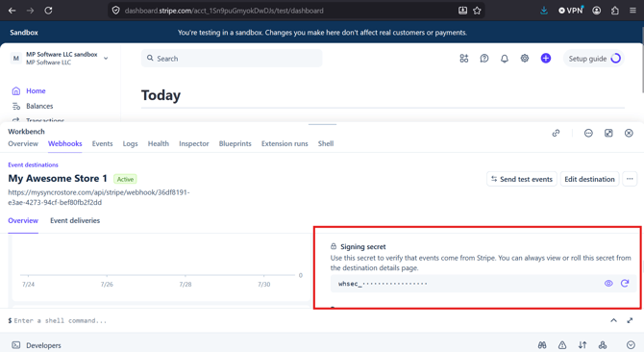Image resolution: width=644 pixels, height=352 pixels.
Task: Select the Webhooks tab
Action: [65, 143]
